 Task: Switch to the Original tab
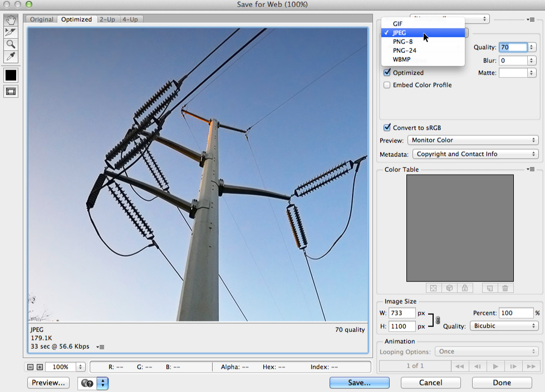41,19
